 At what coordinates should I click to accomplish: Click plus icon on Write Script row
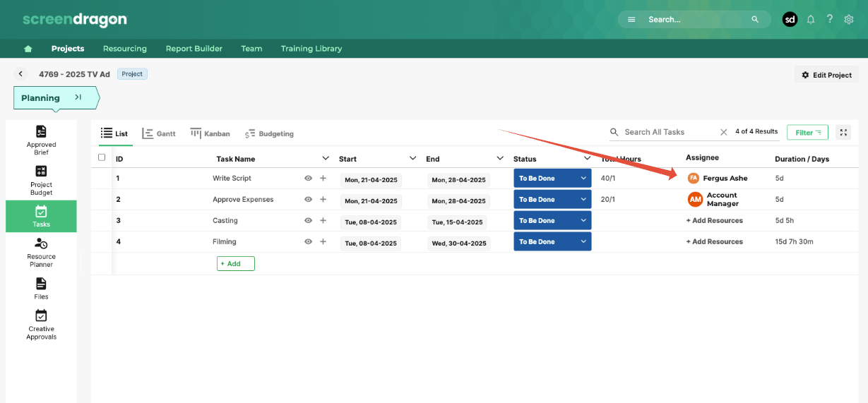coord(323,179)
